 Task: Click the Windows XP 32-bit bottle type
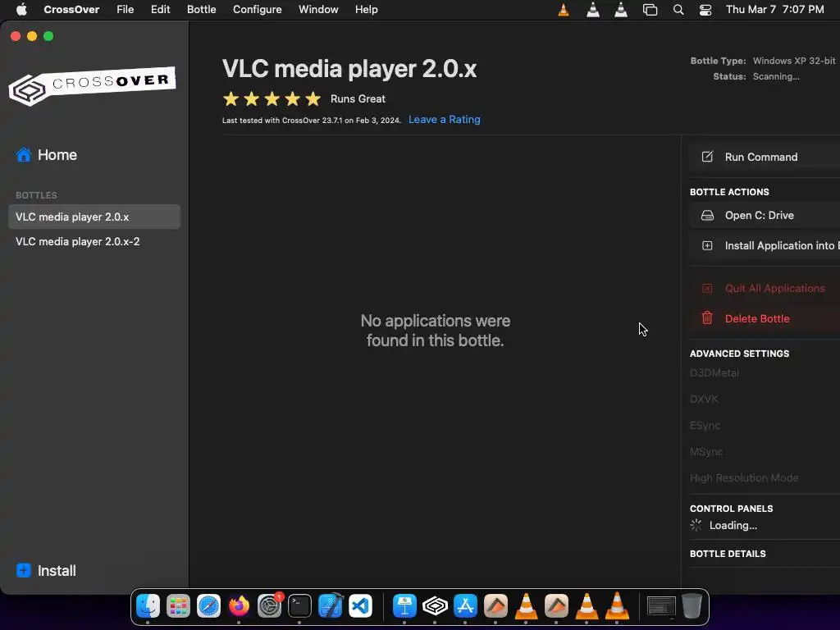coord(794,61)
